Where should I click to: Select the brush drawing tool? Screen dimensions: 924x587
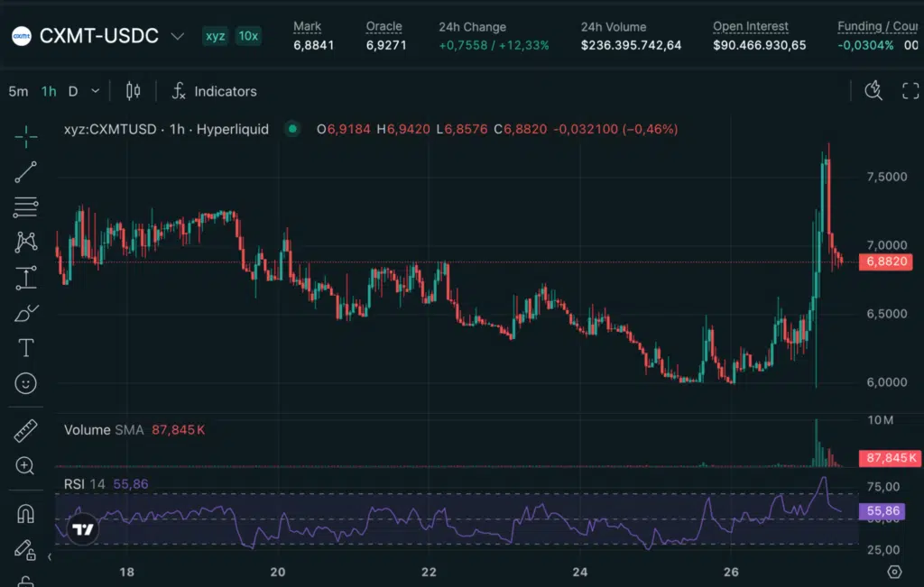click(26, 313)
